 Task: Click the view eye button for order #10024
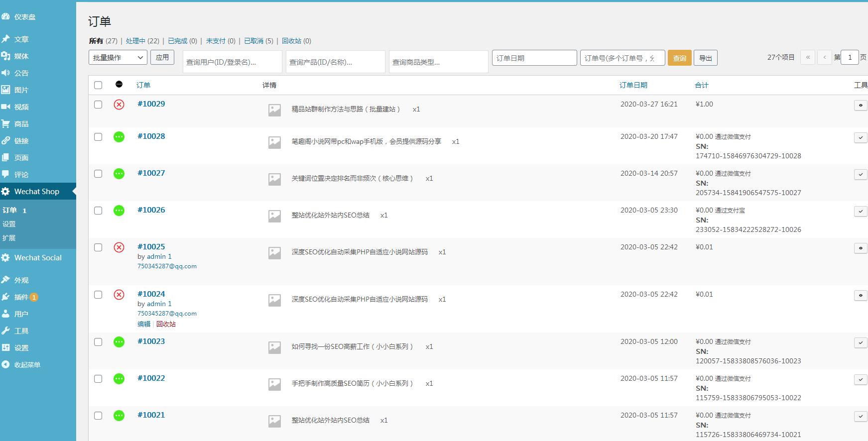click(x=861, y=295)
